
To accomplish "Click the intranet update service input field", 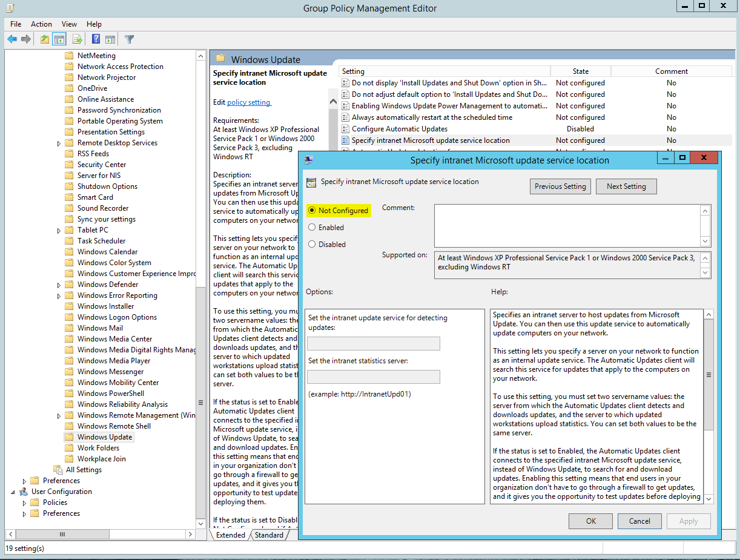I will [373, 343].
